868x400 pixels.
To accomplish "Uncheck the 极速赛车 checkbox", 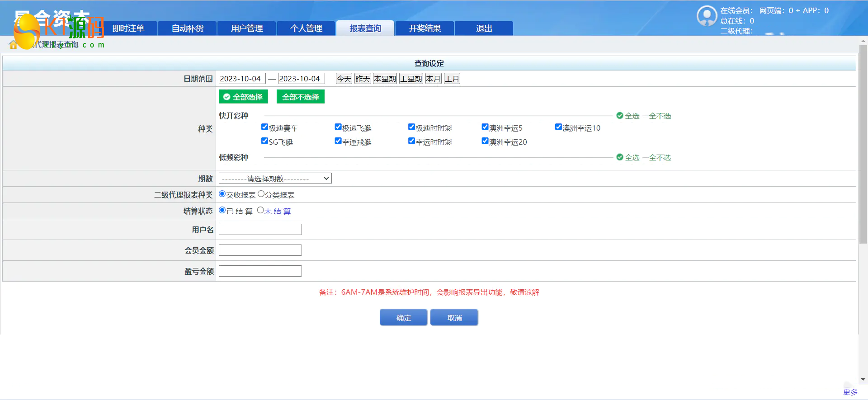I will (265, 127).
